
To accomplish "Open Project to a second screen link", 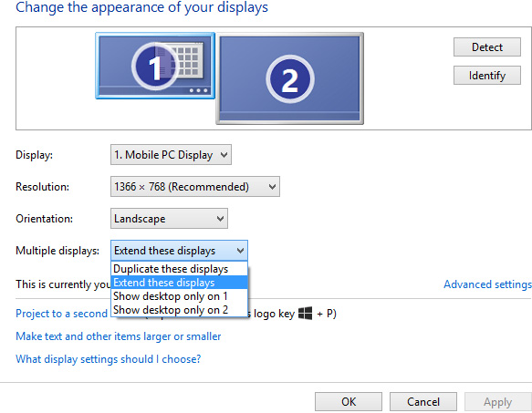I will pos(61,314).
